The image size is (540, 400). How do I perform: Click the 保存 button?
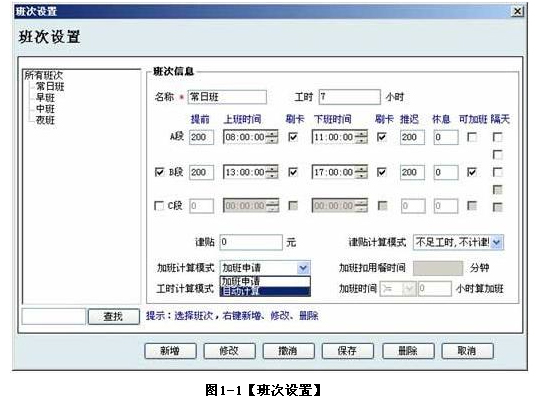pos(347,351)
